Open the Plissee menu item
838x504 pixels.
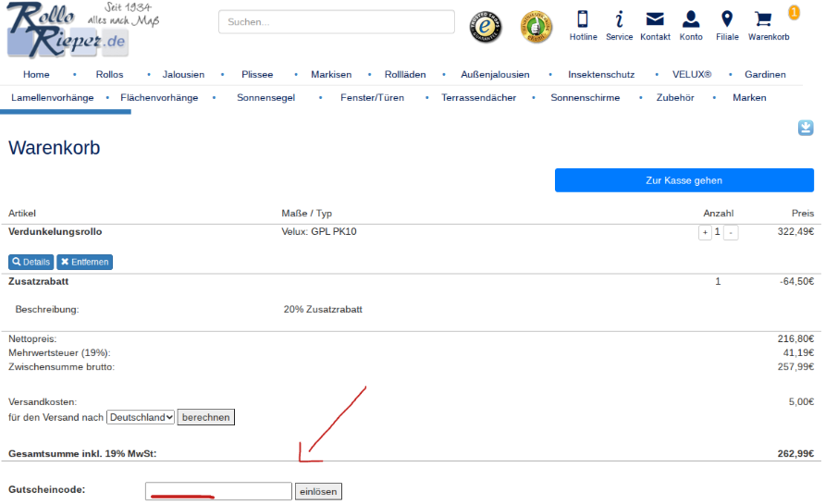(x=257, y=74)
